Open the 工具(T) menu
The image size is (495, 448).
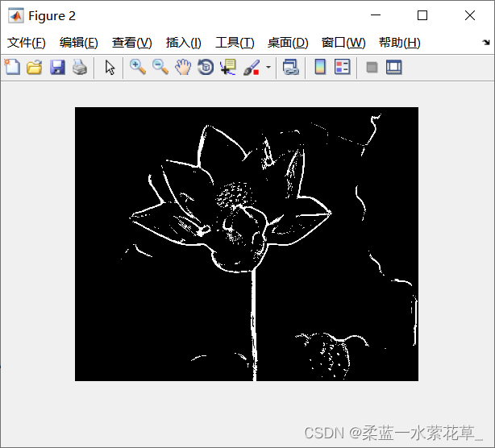[x=235, y=43]
